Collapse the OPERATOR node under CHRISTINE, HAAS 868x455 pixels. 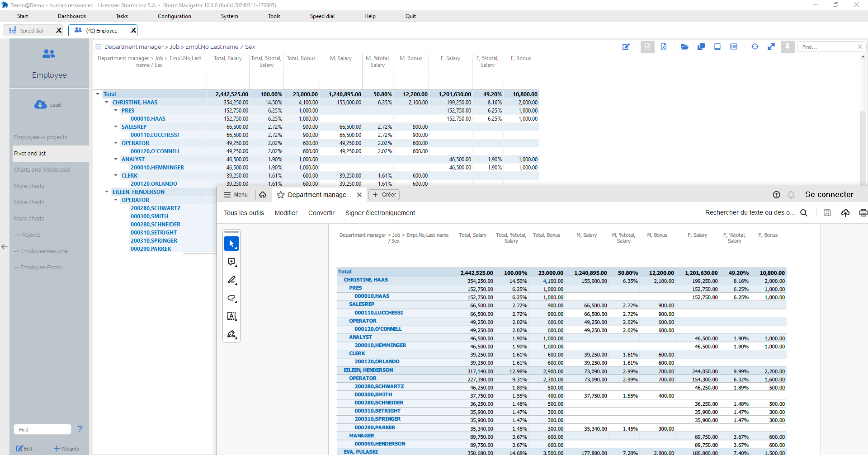116,143
